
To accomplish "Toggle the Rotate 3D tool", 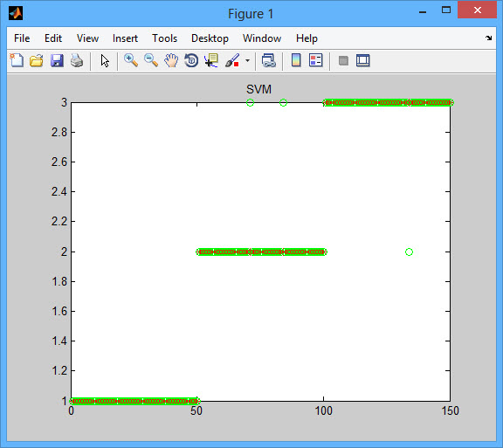I will coord(191,60).
